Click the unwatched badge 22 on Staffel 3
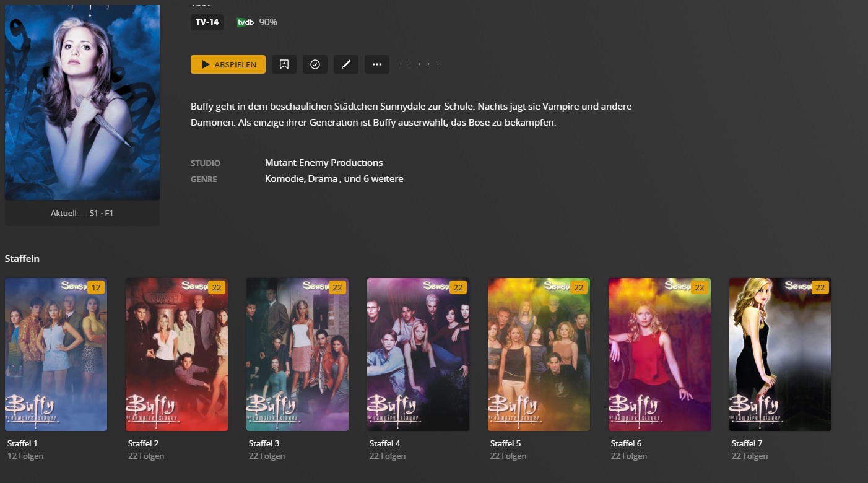The image size is (868, 483). [337, 287]
